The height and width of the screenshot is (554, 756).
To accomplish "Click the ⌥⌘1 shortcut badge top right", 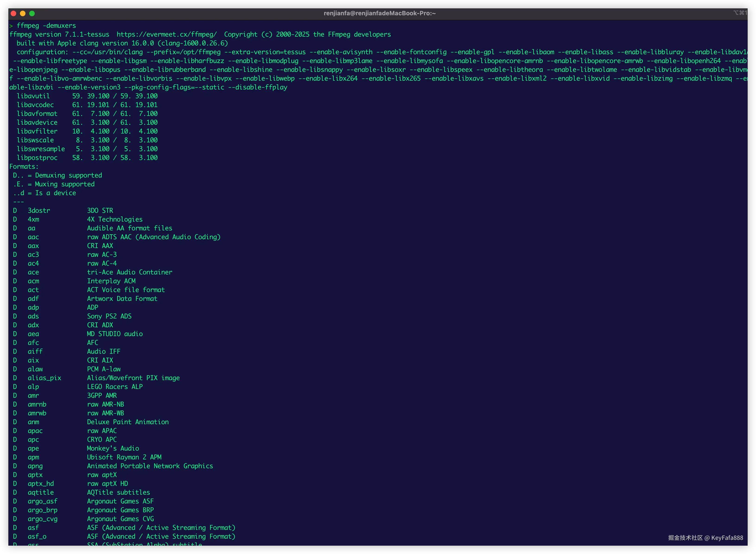I will (x=740, y=13).
